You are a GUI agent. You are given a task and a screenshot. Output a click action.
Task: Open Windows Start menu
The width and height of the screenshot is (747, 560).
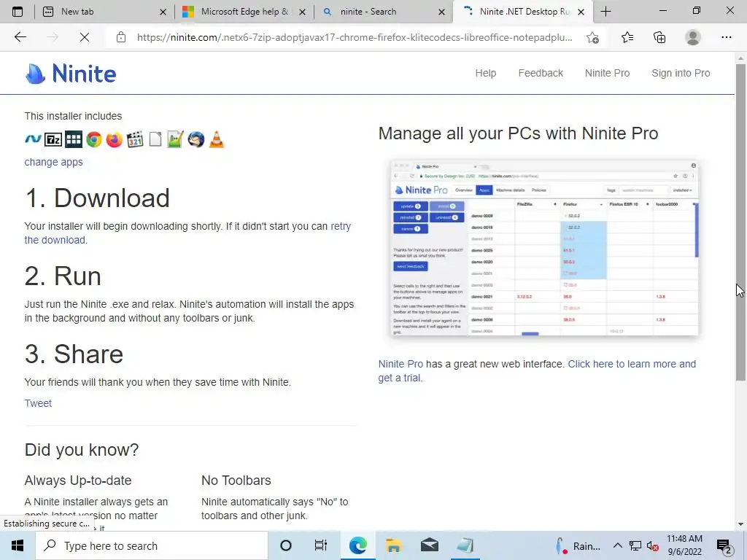(18, 545)
